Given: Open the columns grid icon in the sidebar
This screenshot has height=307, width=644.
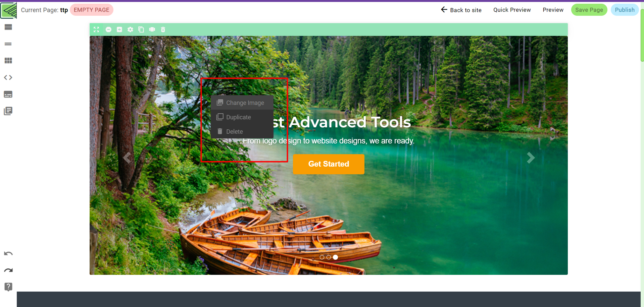Looking at the screenshot, I should click(8, 61).
